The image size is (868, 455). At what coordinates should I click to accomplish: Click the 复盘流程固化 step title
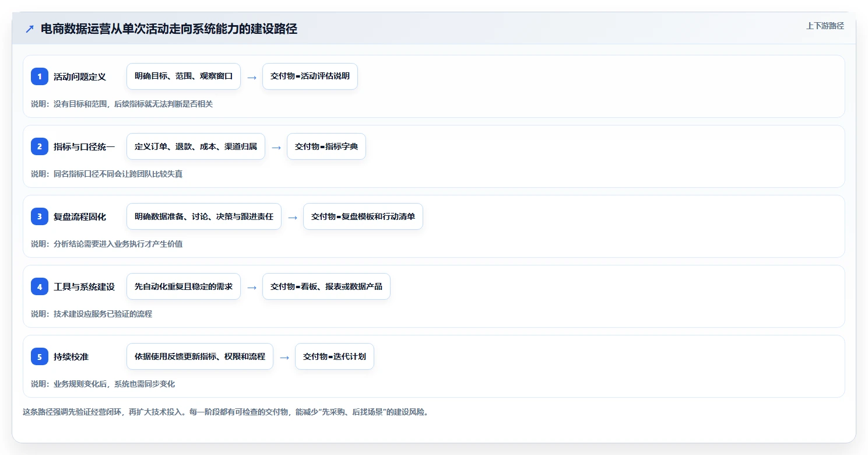pyautogui.click(x=80, y=216)
